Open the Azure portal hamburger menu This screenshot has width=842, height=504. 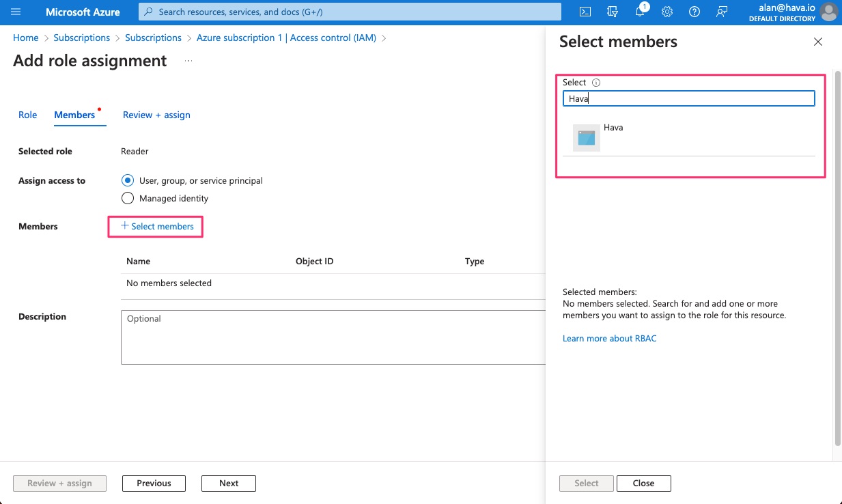pos(16,12)
